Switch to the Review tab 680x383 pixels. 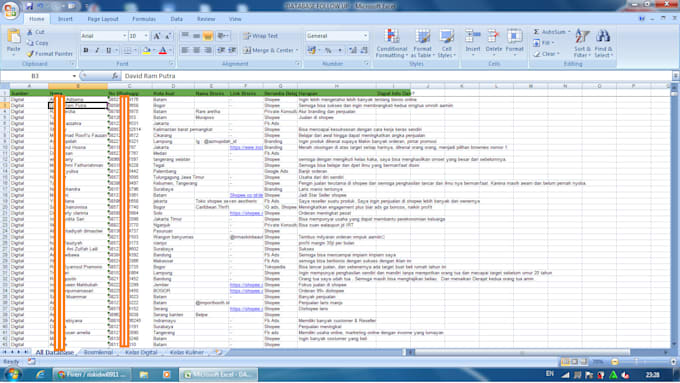tap(206, 19)
